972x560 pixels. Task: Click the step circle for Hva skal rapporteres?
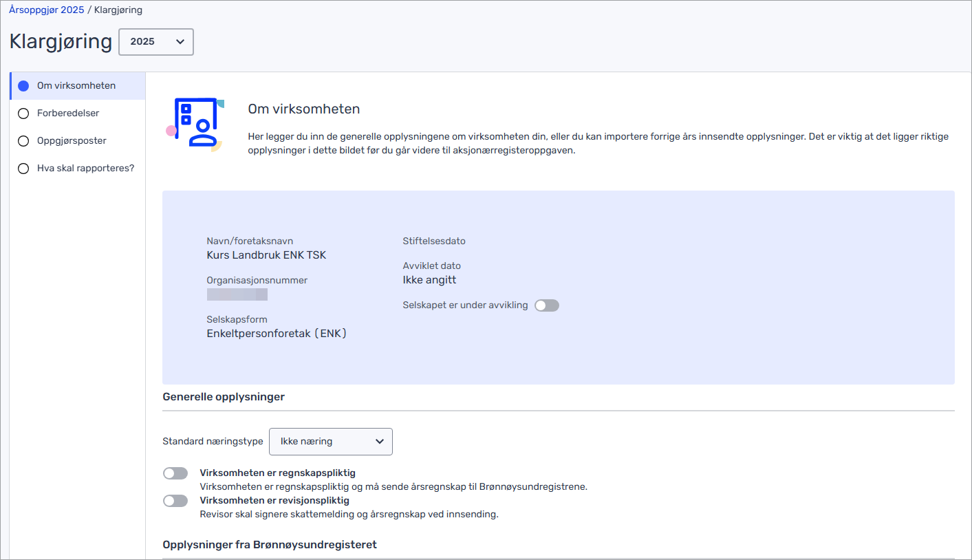(x=23, y=169)
